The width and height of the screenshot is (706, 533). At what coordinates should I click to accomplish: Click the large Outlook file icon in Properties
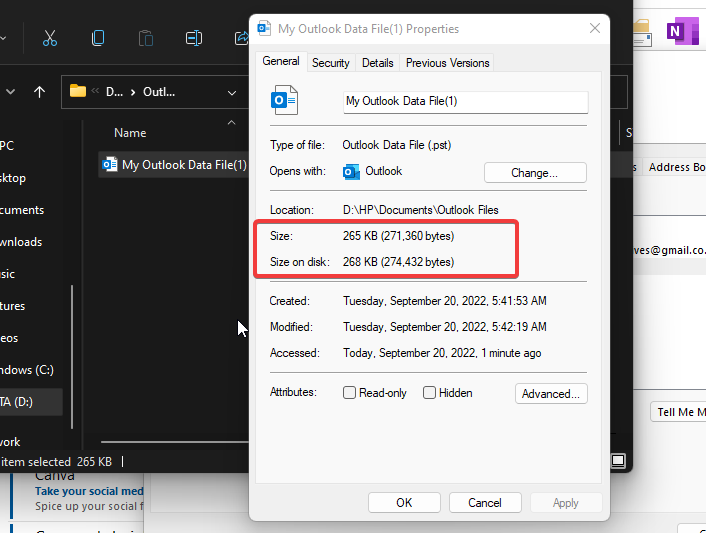pyautogui.click(x=284, y=100)
